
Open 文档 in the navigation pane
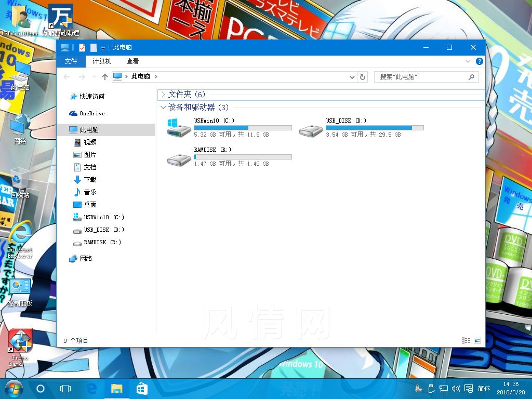tap(85, 167)
